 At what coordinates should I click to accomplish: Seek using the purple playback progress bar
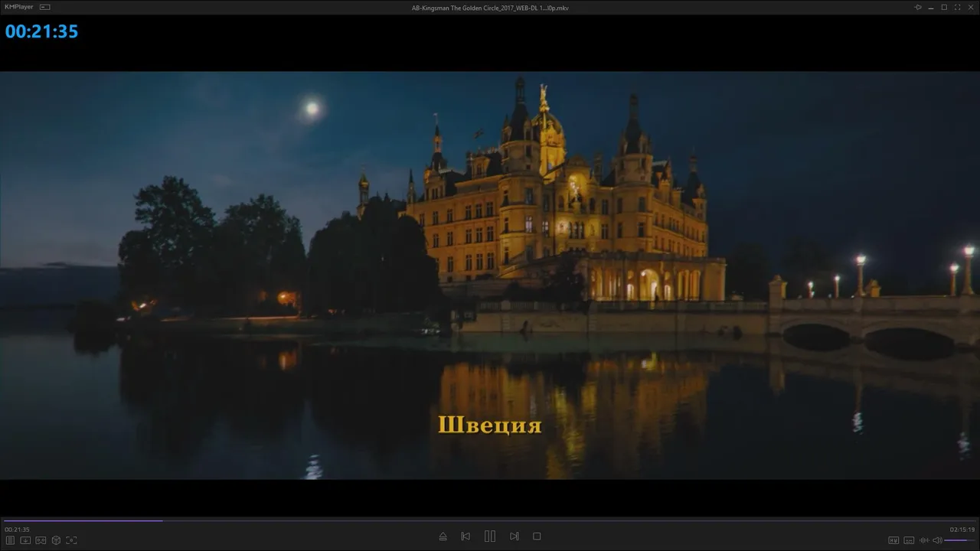pyautogui.click(x=490, y=520)
